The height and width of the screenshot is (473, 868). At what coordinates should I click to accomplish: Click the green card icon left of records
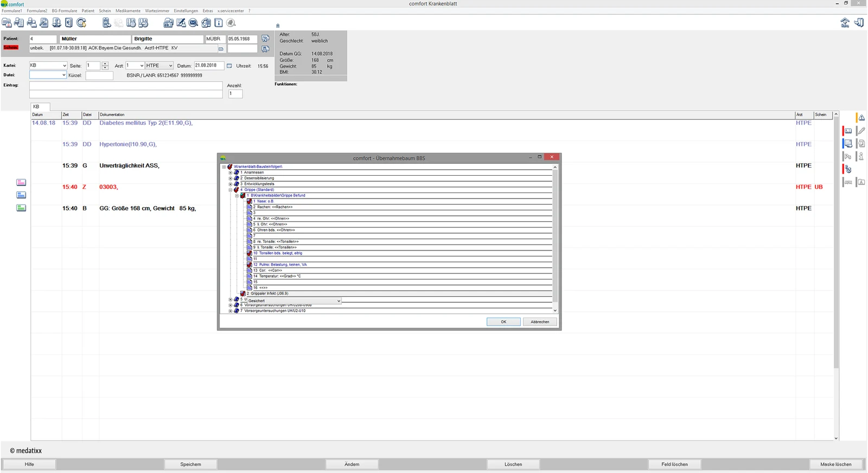[x=21, y=208]
